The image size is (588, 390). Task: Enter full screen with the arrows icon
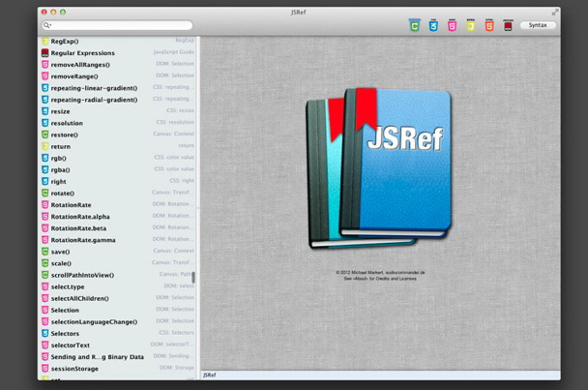(555, 12)
